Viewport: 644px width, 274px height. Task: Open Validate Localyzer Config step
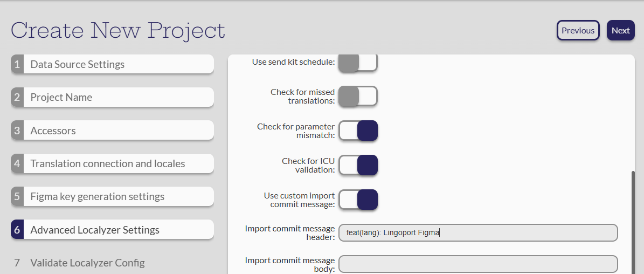click(87, 263)
